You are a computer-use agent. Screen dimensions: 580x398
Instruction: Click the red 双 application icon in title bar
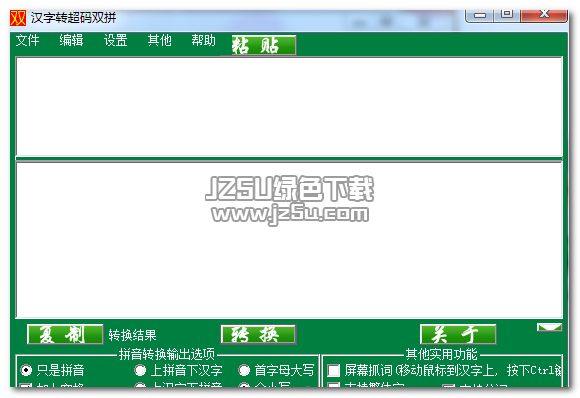pos(18,17)
